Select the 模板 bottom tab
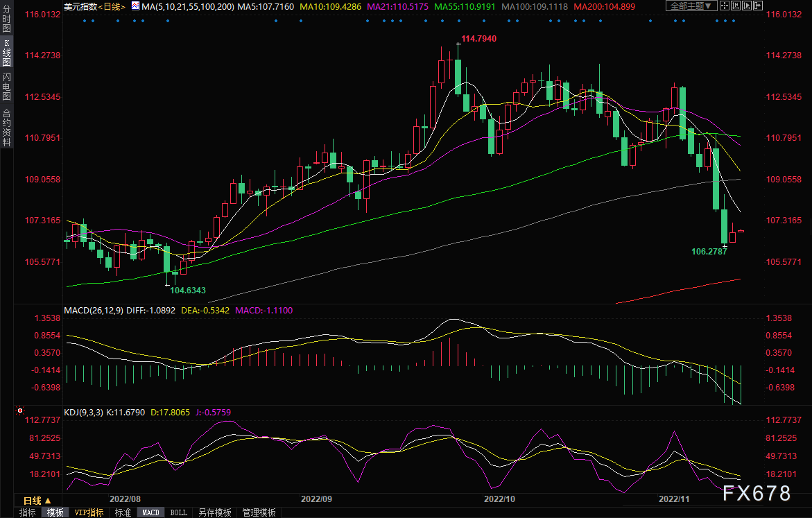Viewport: 812px width, 518px height. tap(55, 512)
